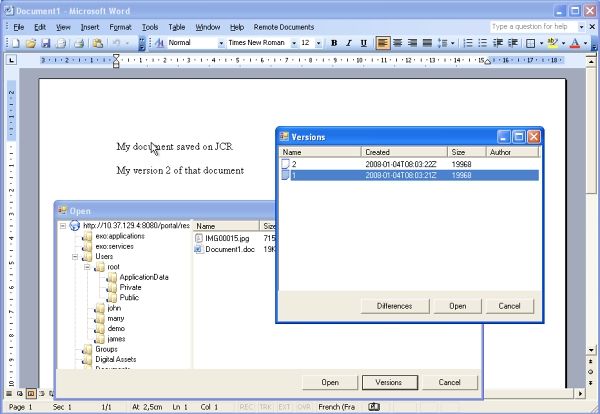This screenshot has height=414, width=600.
Task: Click Differences button in Versions dialog
Action: click(x=395, y=306)
